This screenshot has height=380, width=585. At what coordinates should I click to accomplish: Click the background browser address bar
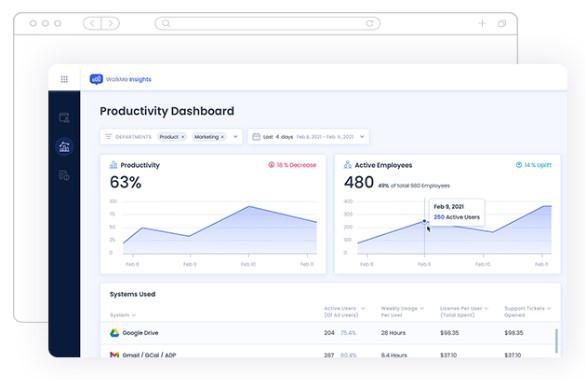[268, 23]
